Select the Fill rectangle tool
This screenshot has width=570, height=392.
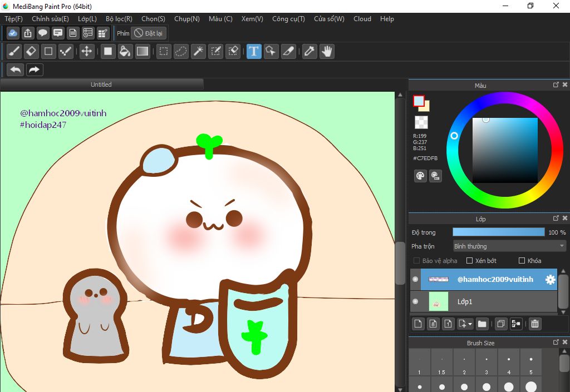(107, 52)
